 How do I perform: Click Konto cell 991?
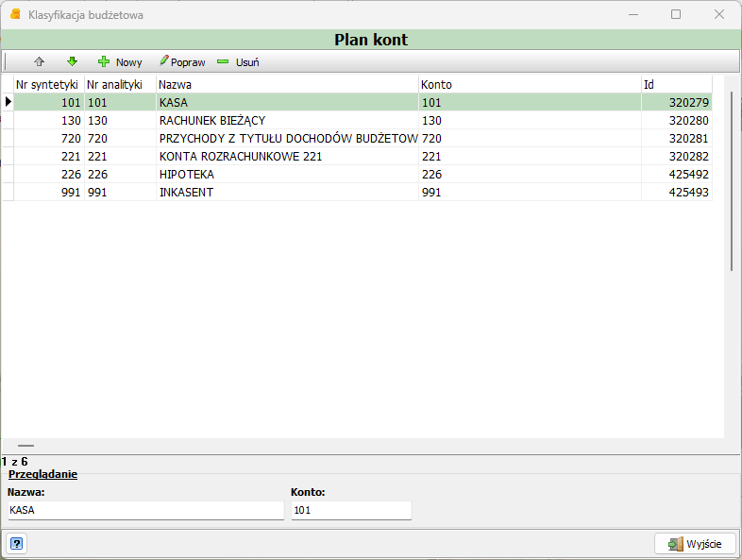point(530,193)
